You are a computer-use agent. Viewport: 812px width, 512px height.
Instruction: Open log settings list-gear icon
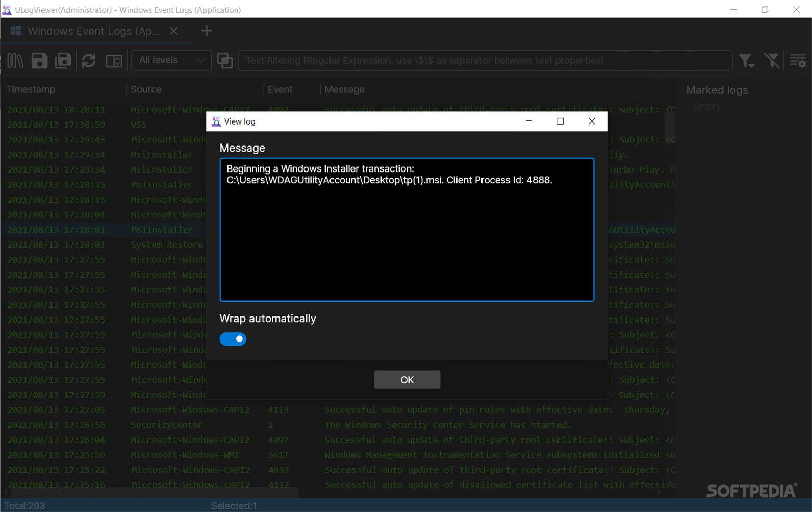point(798,61)
